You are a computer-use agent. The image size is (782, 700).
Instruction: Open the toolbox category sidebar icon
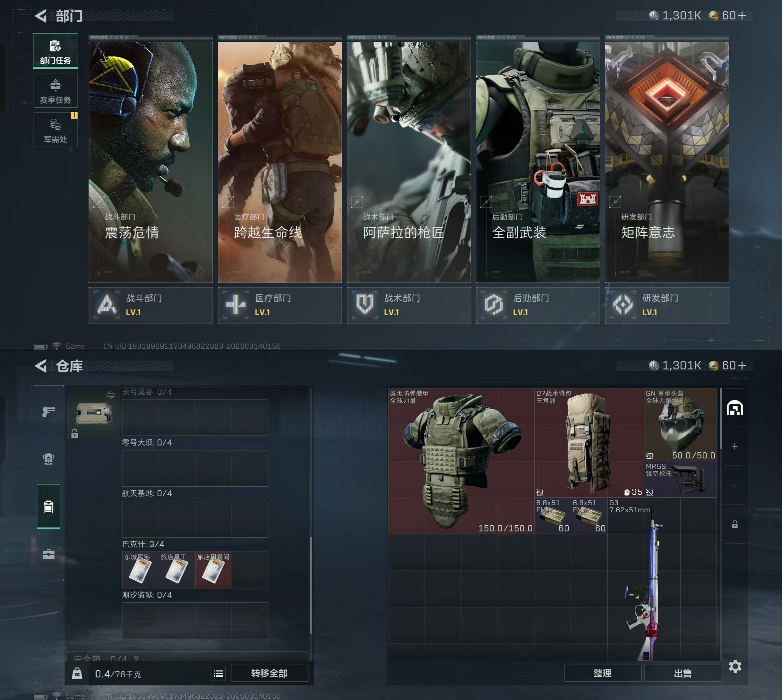click(x=49, y=554)
